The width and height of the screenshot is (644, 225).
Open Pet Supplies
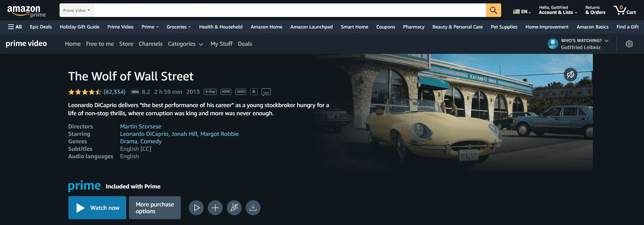click(x=504, y=27)
